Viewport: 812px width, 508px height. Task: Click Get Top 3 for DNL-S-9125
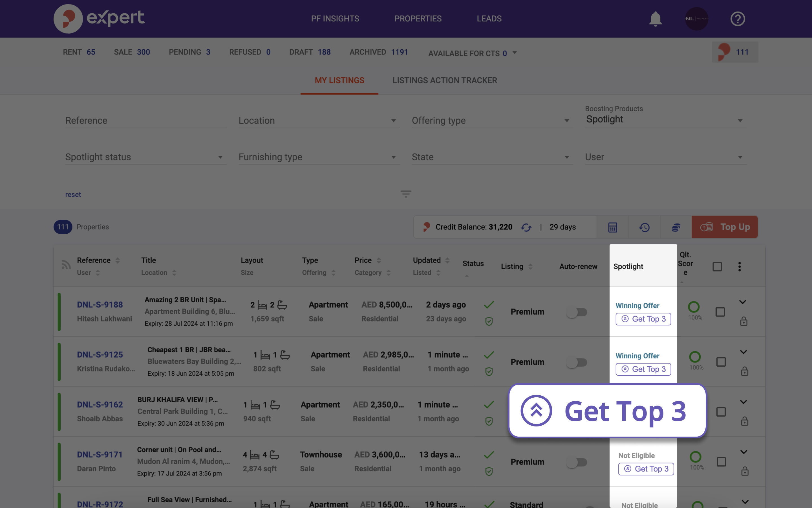point(643,369)
